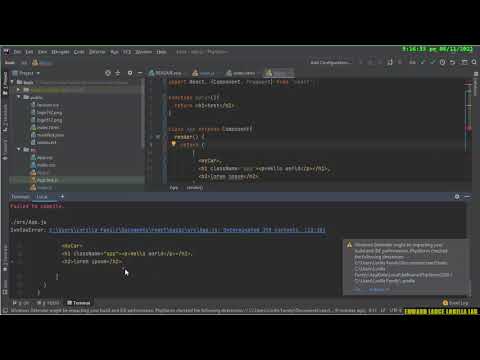
Task: Click the lightbulb quick-fix icon in editor
Action: tap(173, 144)
